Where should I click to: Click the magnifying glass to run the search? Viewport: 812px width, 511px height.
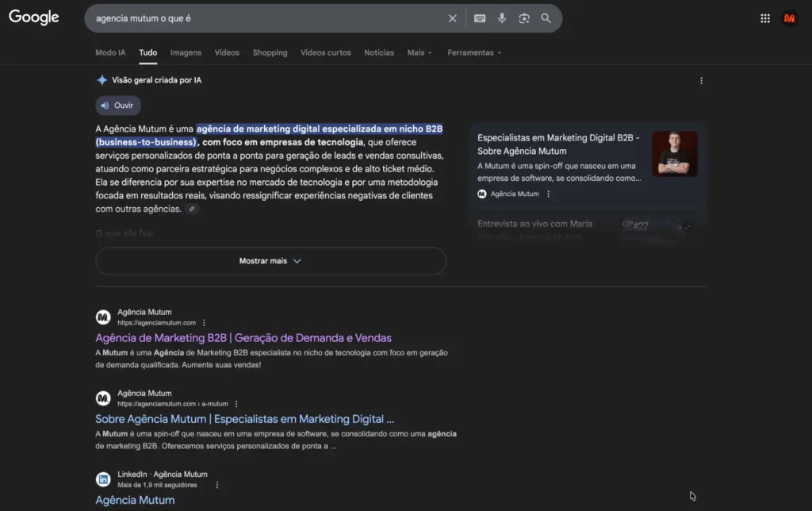tap(546, 17)
